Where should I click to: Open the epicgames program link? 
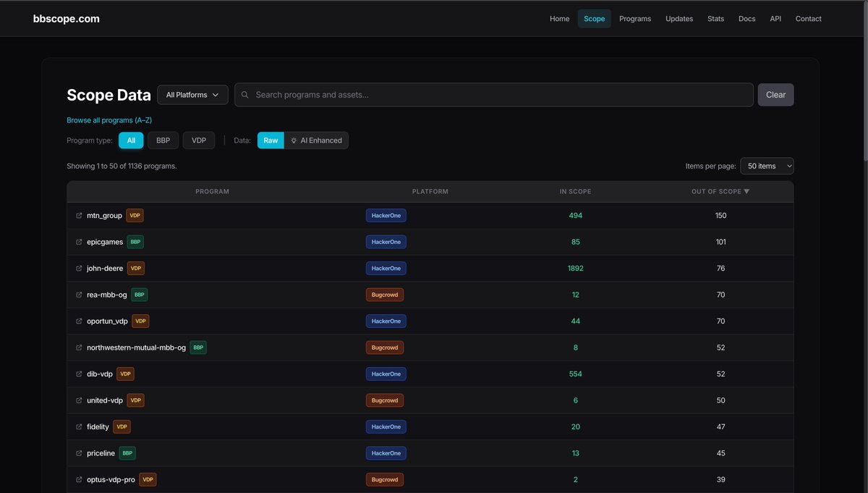pyautogui.click(x=105, y=242)
